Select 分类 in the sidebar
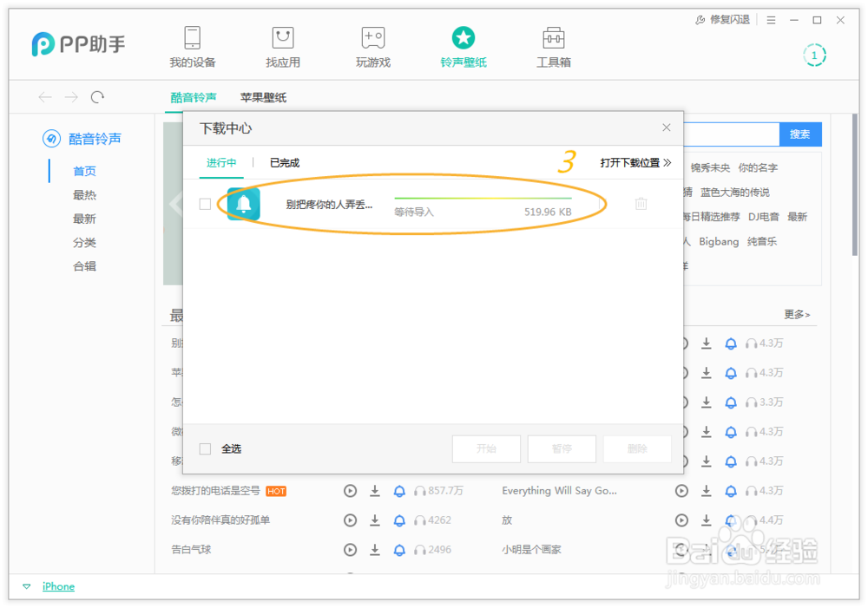 tap(85, 242)
